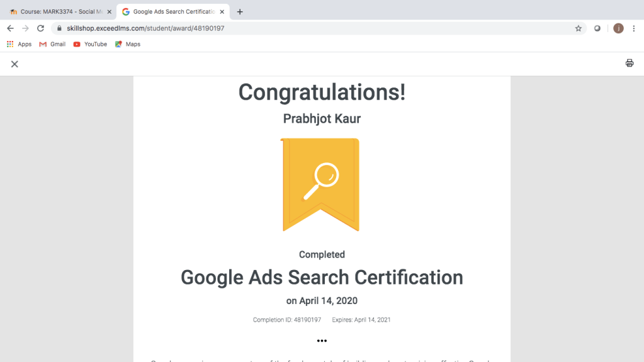Viewport: 644px width, 362px height.
Task: Open the user profile avatar
Action: click(618, 28)
